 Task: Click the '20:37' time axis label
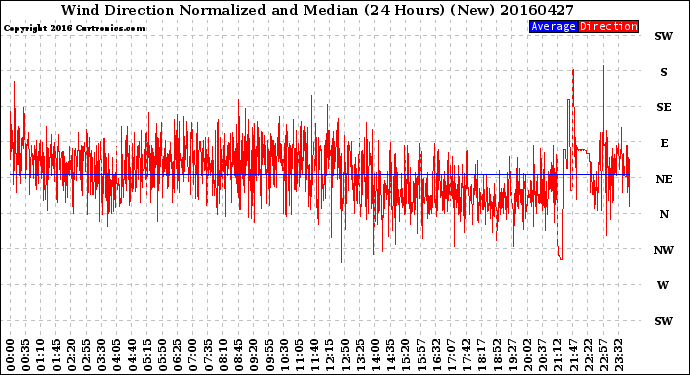542,355
